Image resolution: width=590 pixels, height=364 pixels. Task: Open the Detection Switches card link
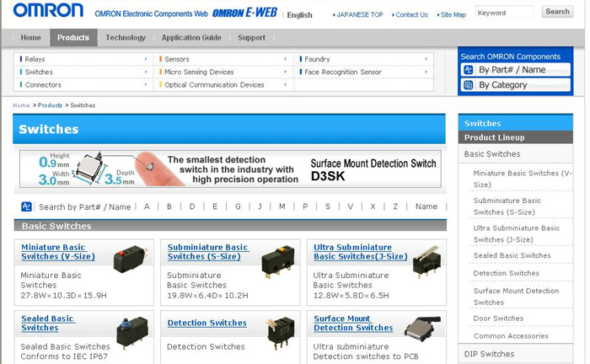pos(207,323)
